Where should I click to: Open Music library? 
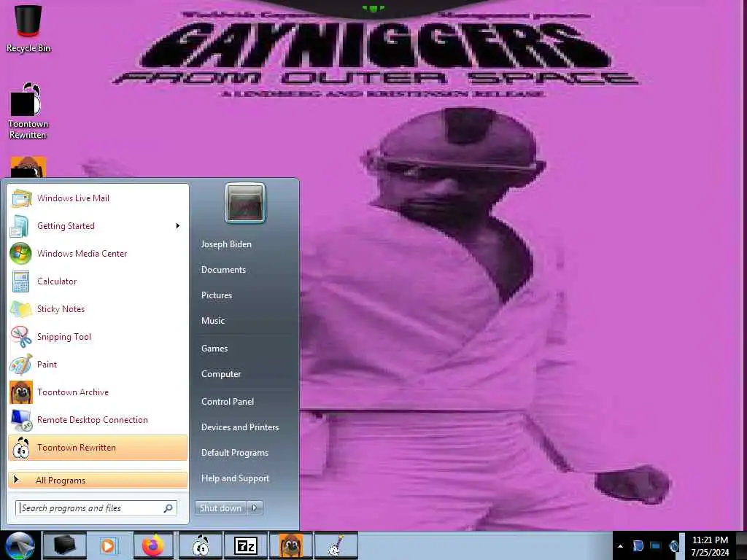coord(213,321)
